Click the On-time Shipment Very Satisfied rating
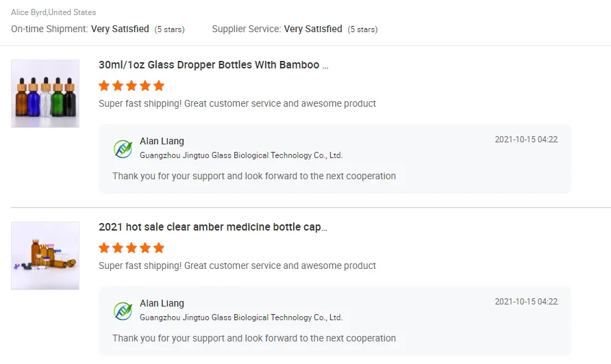The image size is (611, 364). tap(120, 29)
